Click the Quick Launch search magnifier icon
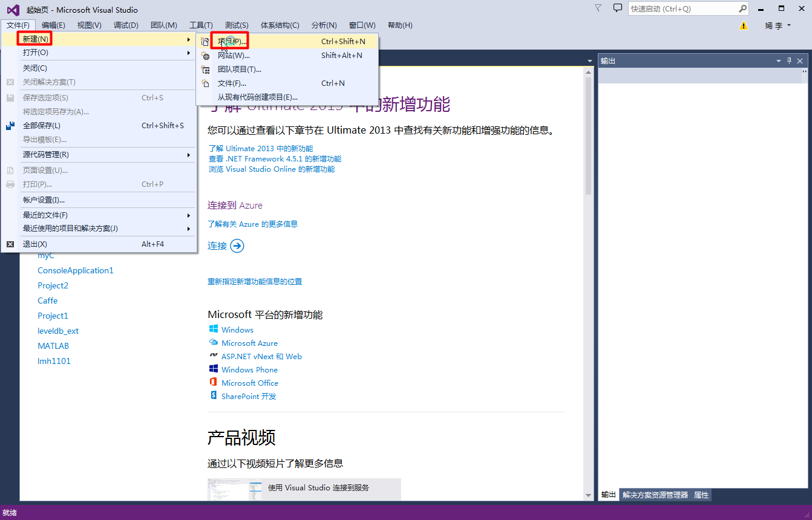 click(x=742, y=9)
